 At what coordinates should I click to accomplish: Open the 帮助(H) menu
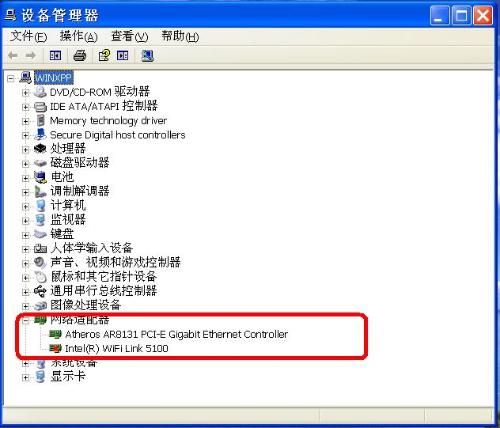(x=180, y=36)
